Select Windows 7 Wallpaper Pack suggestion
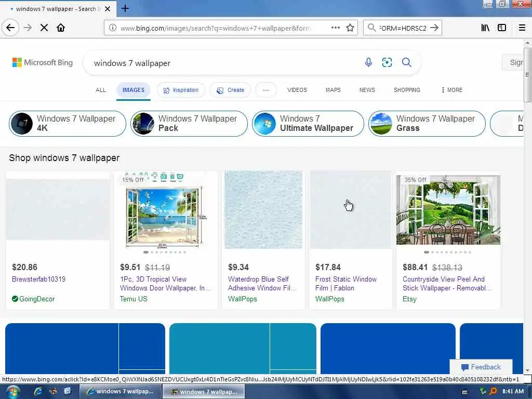The width and height of the screenshot is (532, 399). [x=189, y=124]
